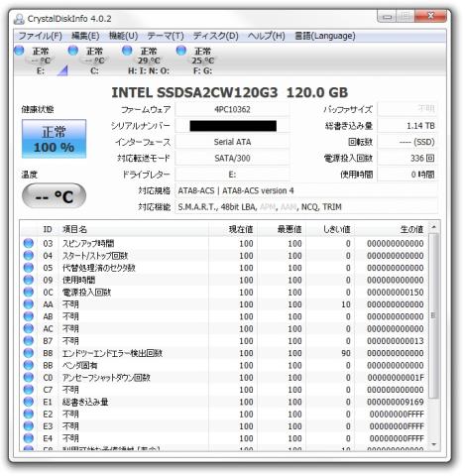465x476 pixels.
Task: Click status orb for ID E1 総書き込み量
Action: click(x=29, y=402)
